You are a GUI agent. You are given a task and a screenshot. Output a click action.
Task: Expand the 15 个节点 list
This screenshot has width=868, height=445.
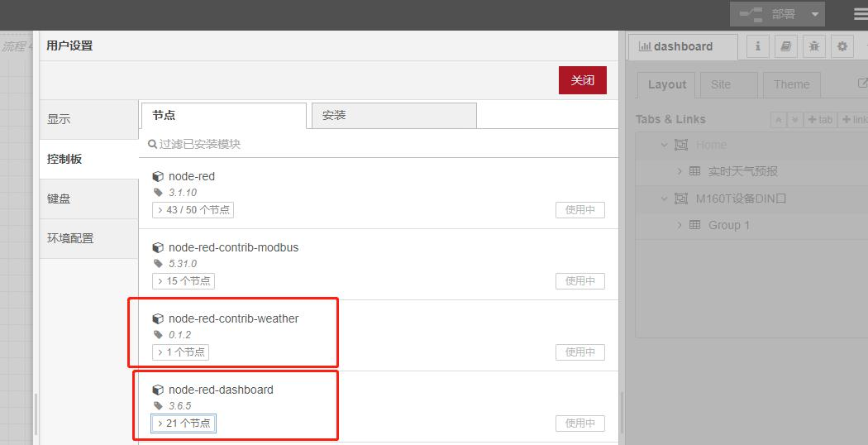click(184, 281)
